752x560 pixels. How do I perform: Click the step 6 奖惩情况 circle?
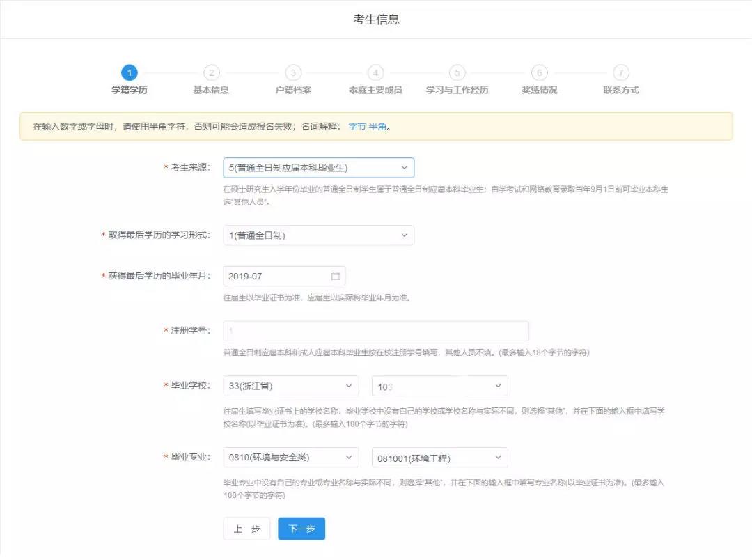tap(539, 72)
